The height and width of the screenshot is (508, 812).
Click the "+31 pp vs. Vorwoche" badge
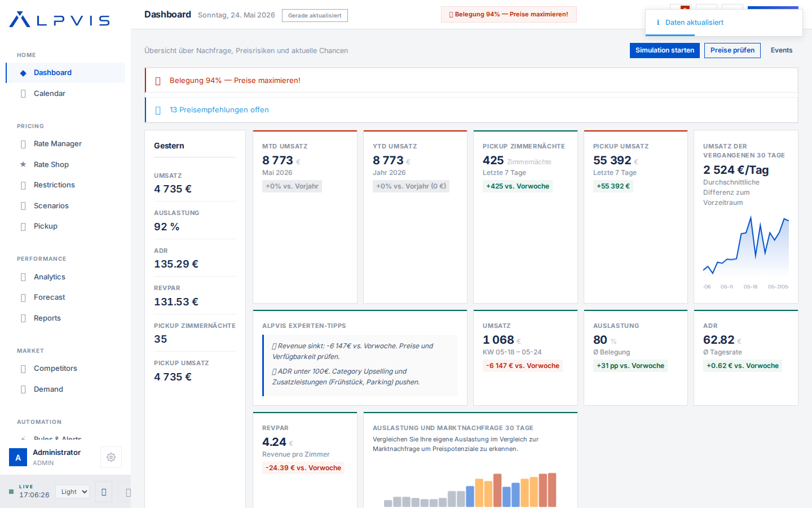[x=630, y=366]
